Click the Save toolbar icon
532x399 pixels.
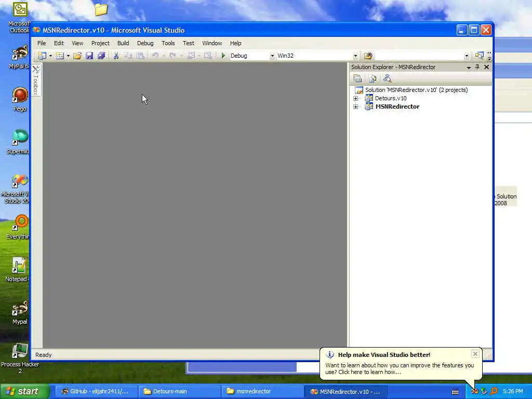89,56
